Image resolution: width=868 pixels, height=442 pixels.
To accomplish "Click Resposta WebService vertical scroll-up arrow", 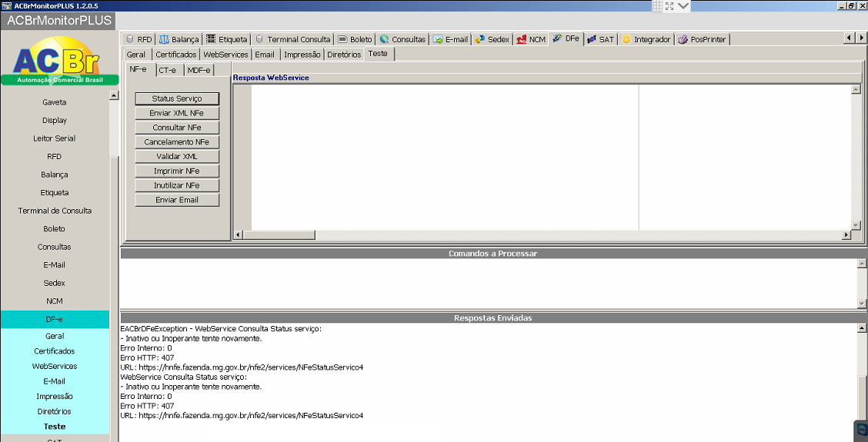I will click(x=856, y=89).
